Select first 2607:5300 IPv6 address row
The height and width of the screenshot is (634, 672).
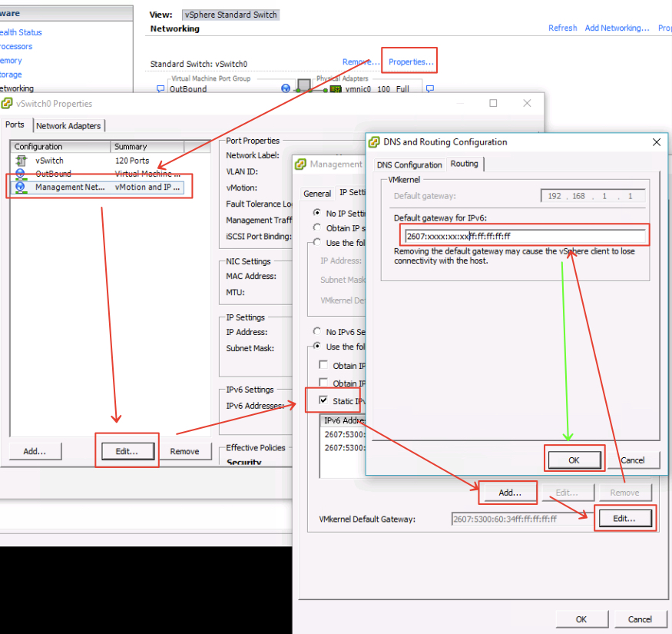point(344,434)
